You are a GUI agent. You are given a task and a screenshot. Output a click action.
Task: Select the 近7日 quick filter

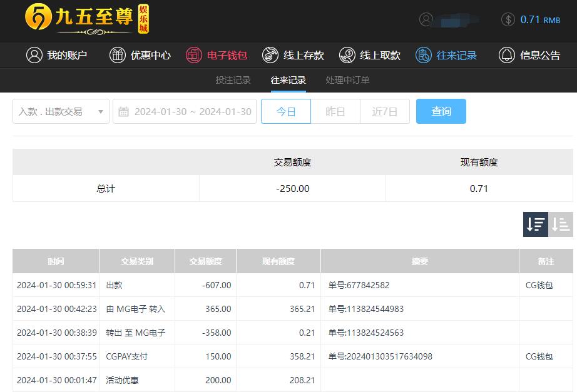[x=385, y=111]
